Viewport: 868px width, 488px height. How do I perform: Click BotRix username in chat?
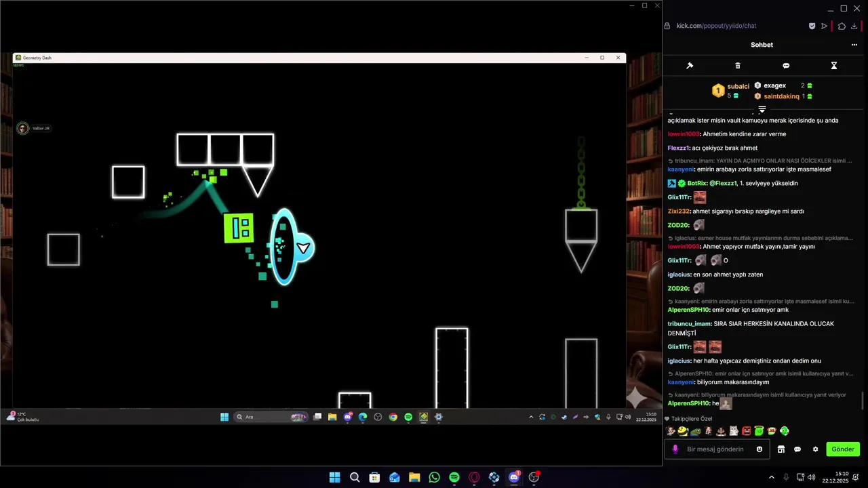tap(697, 183)
